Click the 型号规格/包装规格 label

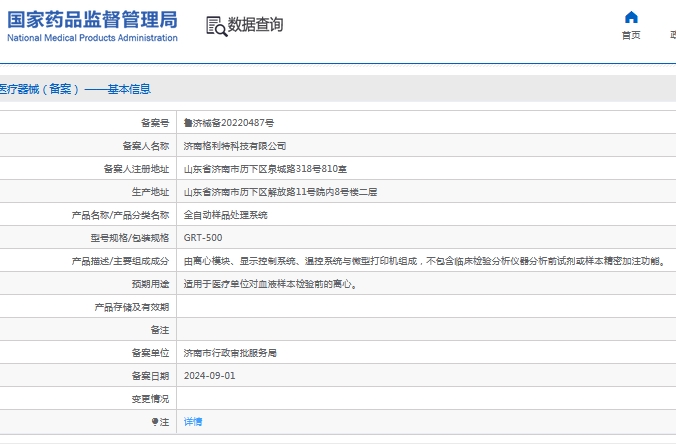click(130, 238)
